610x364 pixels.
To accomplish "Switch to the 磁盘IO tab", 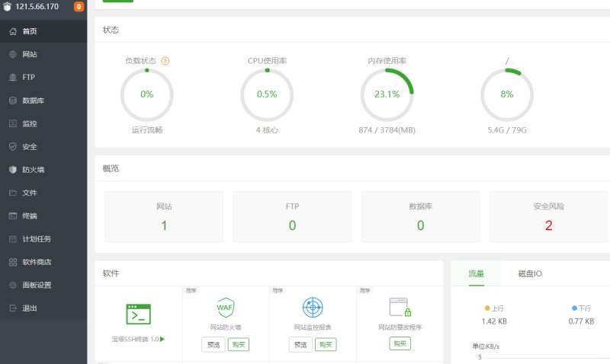I will pos(530,273).
